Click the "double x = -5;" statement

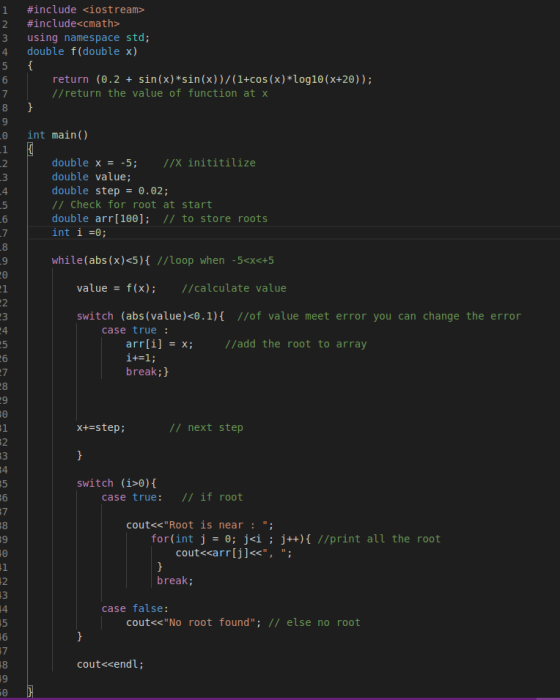click(95, 163)
